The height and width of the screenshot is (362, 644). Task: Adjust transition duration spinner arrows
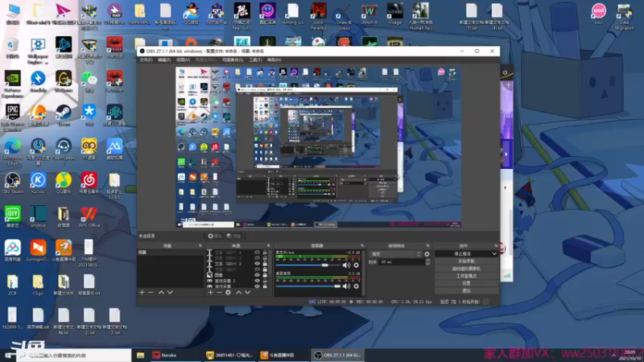427,262
